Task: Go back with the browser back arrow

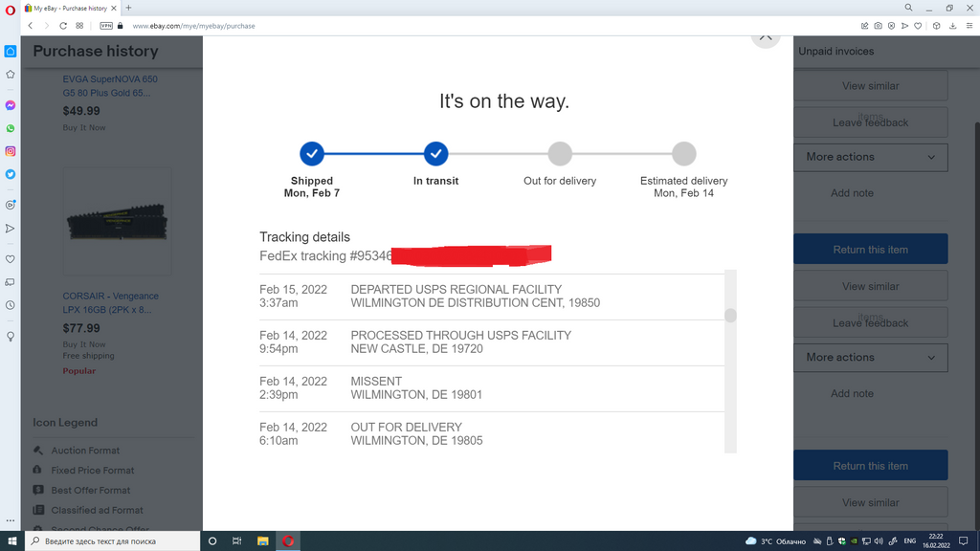Action: pyautogui.click(x=30, y=26)
